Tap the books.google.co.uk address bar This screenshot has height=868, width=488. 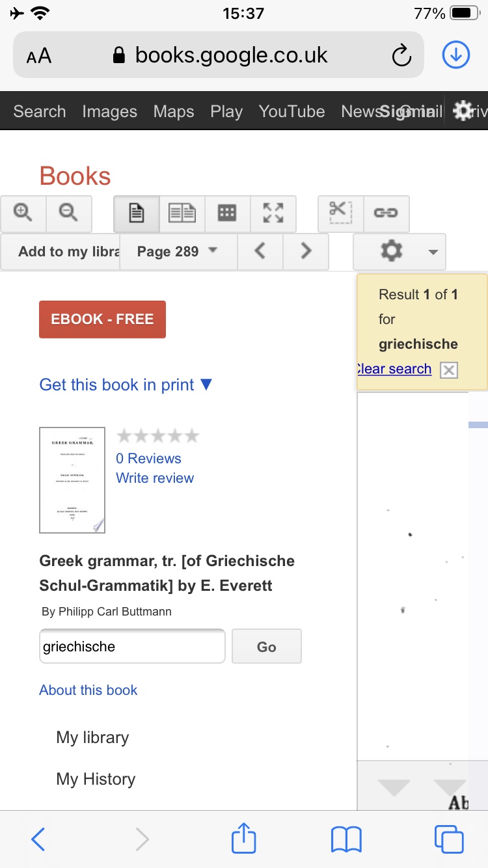(x=219, y=55)
